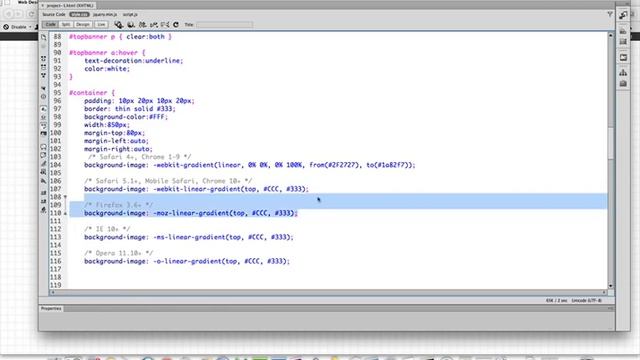Switch to Split view
The height and width of the screenshot is (360, 640).
click(x=66, y=25)
